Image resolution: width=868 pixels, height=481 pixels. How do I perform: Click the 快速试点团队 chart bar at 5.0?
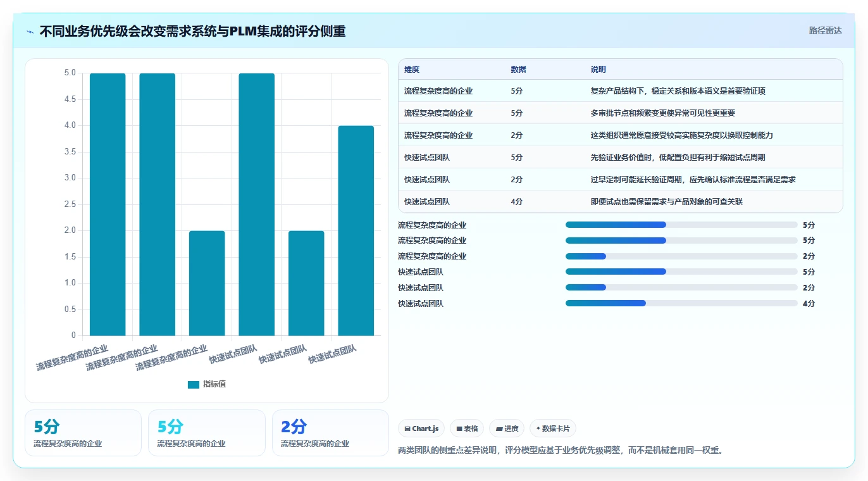point(257,204)
